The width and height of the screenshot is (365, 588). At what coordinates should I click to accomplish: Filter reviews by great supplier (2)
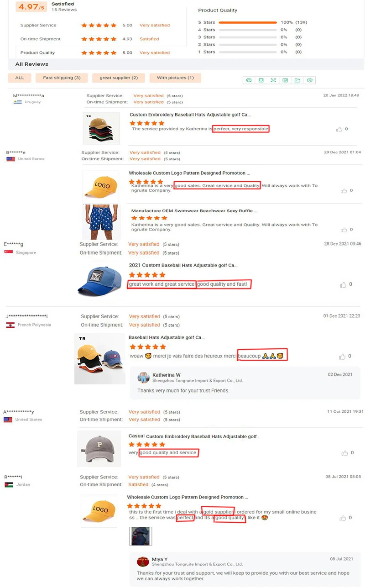pos(119,78)
